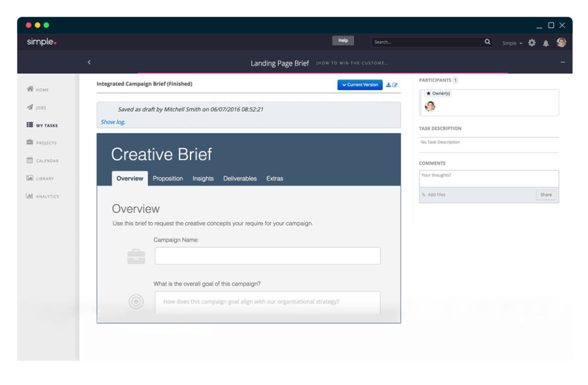Click the briefcase icon beside Campaign Name
588x385 pixels.
coord(136,256)
